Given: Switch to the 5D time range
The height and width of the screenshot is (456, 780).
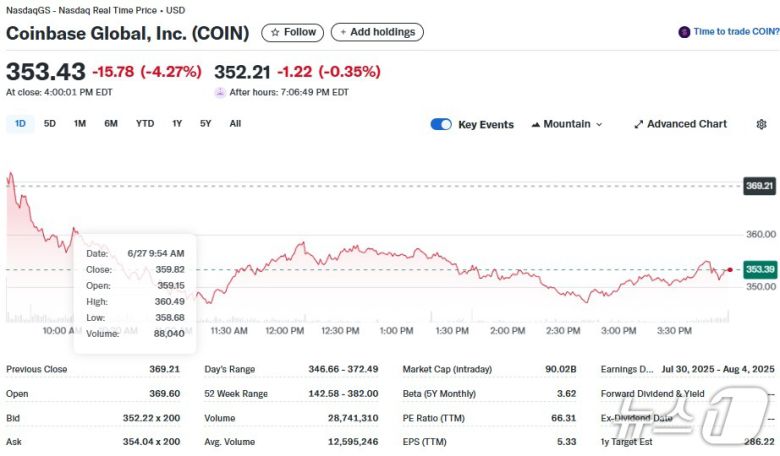Looking at the screenshot, I should point(50,124).
